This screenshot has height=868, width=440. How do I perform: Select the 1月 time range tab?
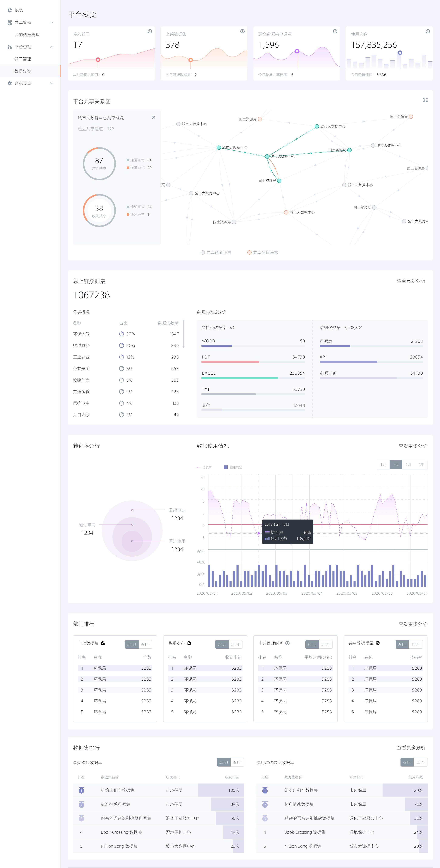[408, 464]
